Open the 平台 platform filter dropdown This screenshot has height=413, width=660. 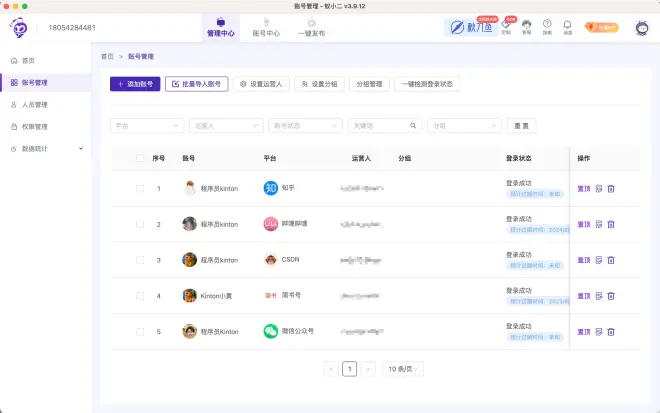(146, 126)
